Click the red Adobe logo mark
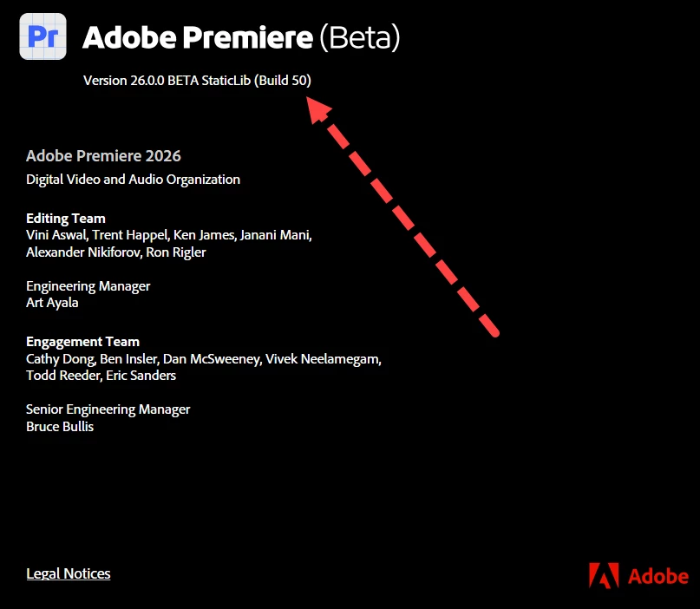Image resolution: width=700 pixels, height=609 pixels. 604,575
